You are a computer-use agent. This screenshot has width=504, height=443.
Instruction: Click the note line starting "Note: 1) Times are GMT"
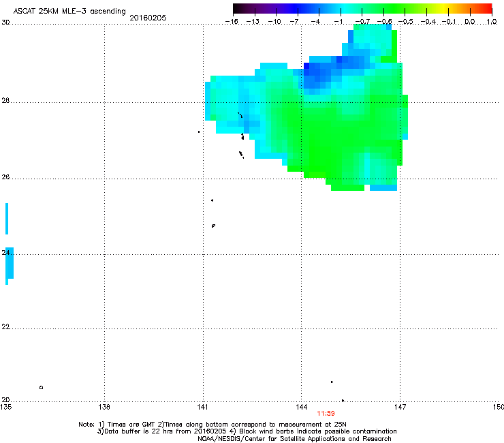(x=212, y=425)
